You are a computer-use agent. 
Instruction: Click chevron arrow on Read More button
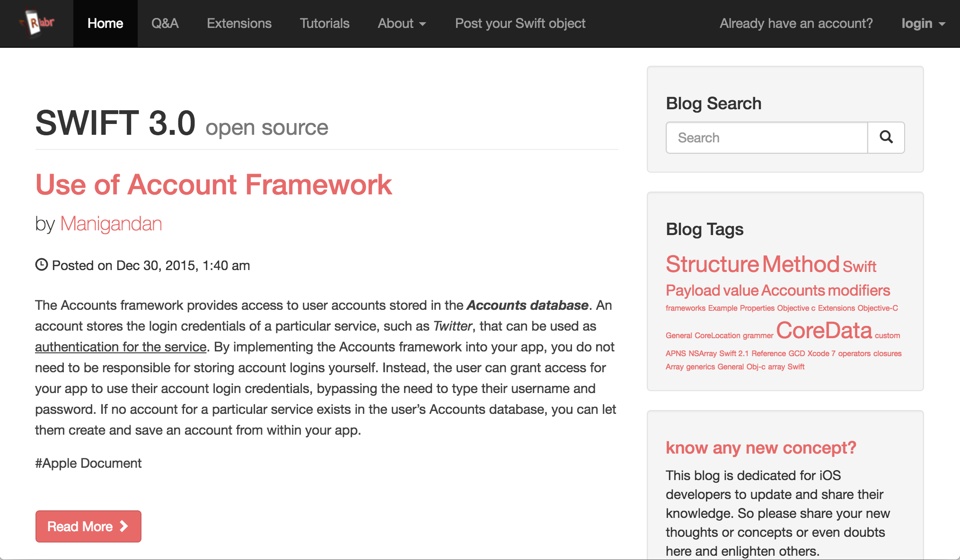124,526
